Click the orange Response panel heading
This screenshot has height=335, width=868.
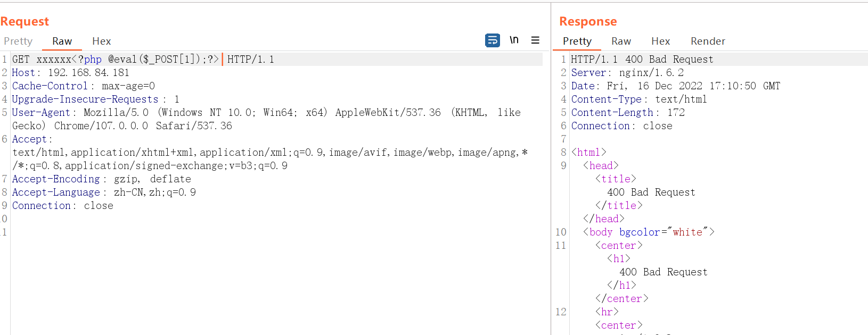click(x=588, y=21)
